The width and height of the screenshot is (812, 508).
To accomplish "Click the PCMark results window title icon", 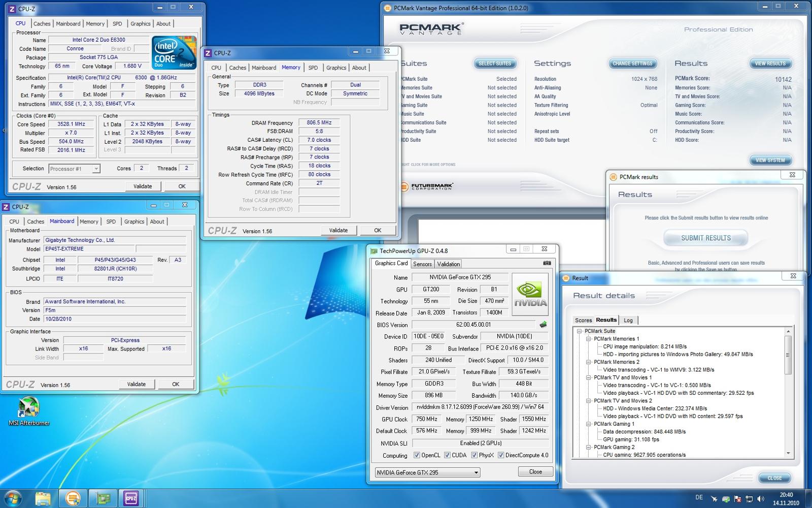I will pos(613,177).
